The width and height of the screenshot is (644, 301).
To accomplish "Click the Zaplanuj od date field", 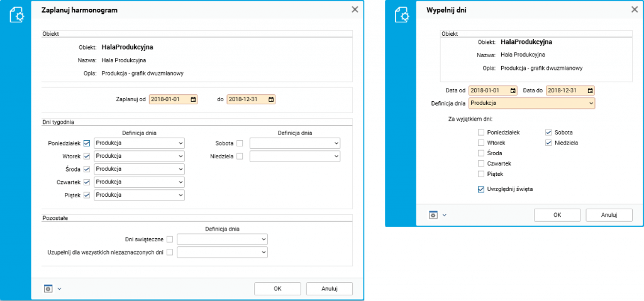I will pos(174,99).
